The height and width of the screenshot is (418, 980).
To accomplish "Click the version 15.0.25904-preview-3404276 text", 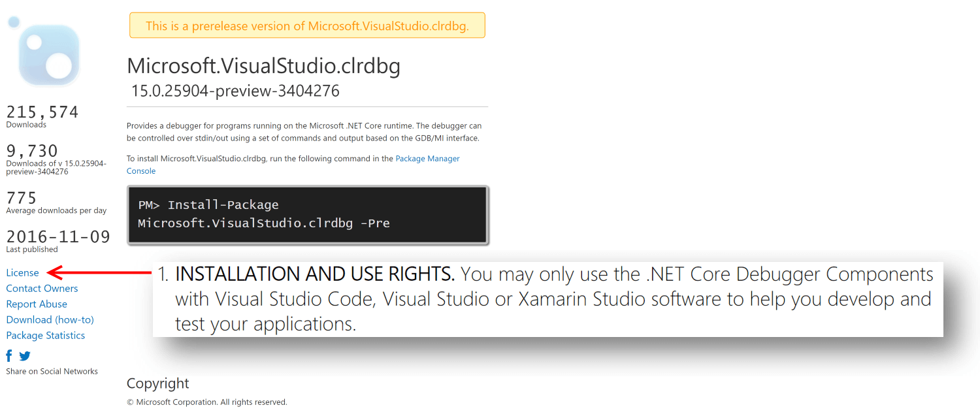I will pyautogui.click(x=235, y=91).
